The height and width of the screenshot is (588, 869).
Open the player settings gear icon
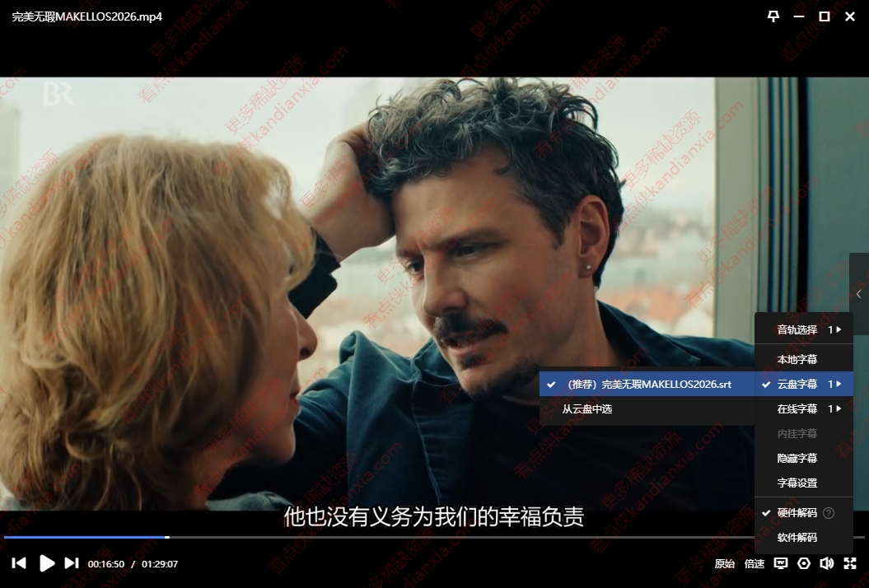803,563
